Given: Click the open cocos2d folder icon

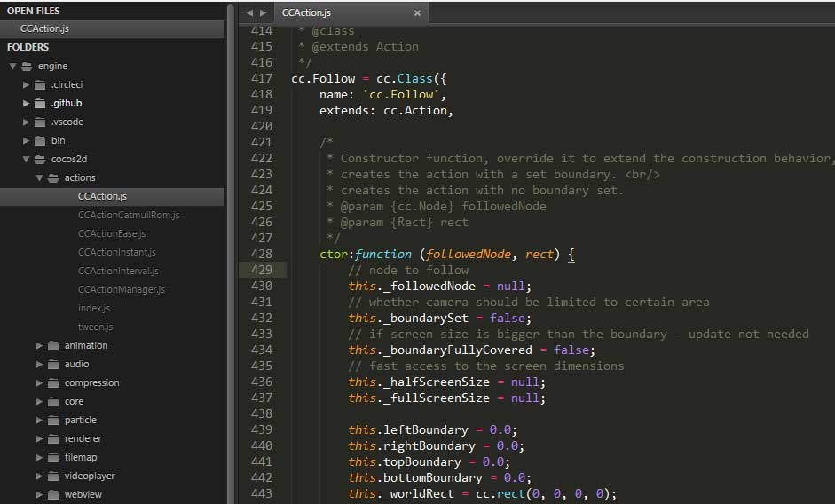Looking at the screenshot, I should point(40,160).
